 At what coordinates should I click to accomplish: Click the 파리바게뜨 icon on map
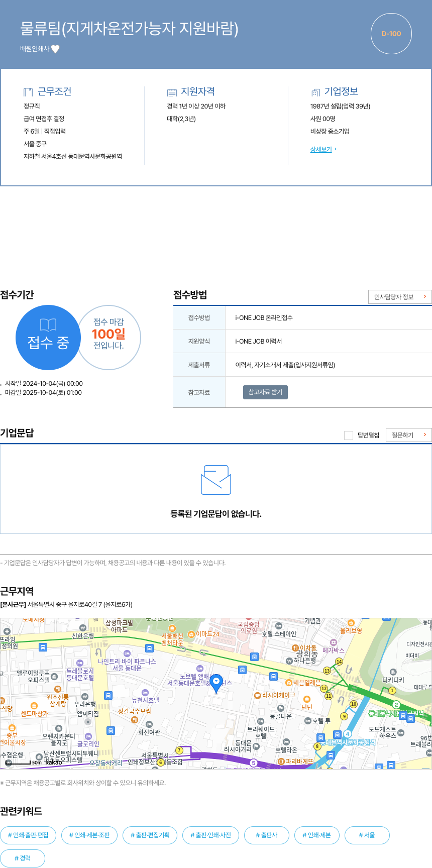[281, 762]
